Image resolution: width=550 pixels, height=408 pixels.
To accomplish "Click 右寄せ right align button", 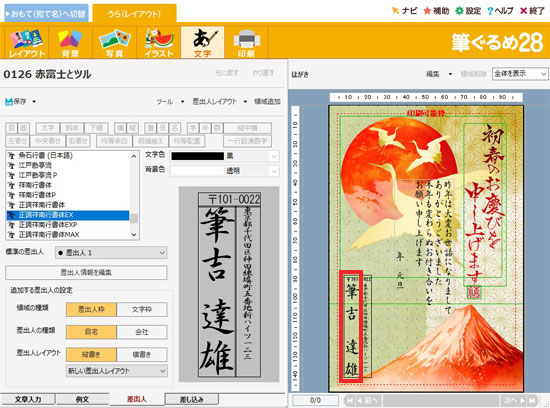I will click(x=78, y=141).
